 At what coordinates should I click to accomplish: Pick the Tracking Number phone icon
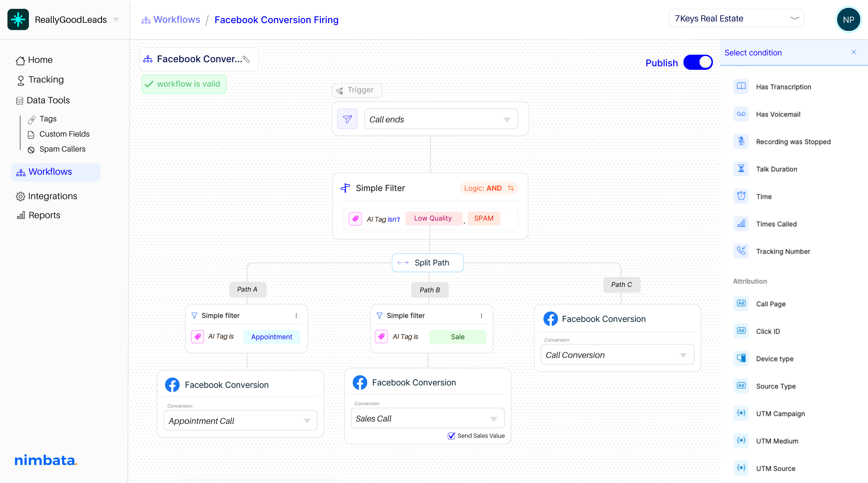[741, 251]
